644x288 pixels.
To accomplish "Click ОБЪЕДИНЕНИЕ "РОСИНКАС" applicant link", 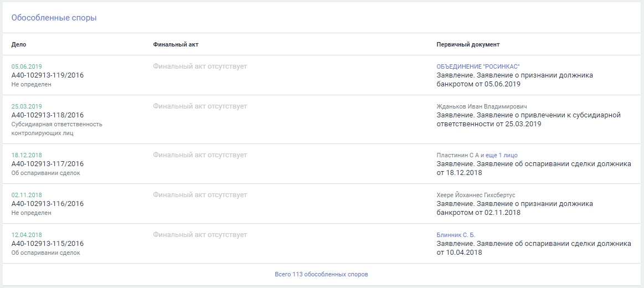I will tap(478, 66).
